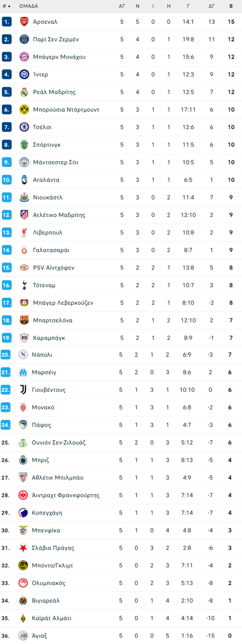Screen dimensions: 242x644
Task: Click the Tottenham cockerel logo
Action: [24, 285]
